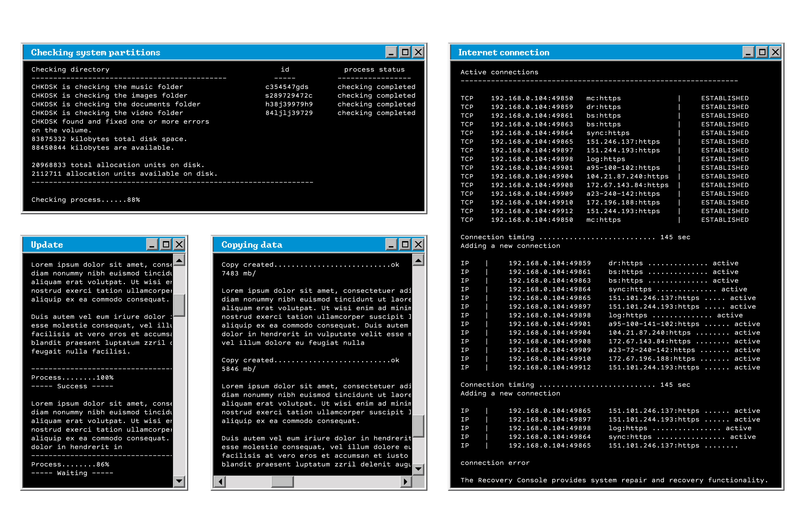Minimize the Update window
This screenshot has width=804, height=532.
[x=152, y=245]
